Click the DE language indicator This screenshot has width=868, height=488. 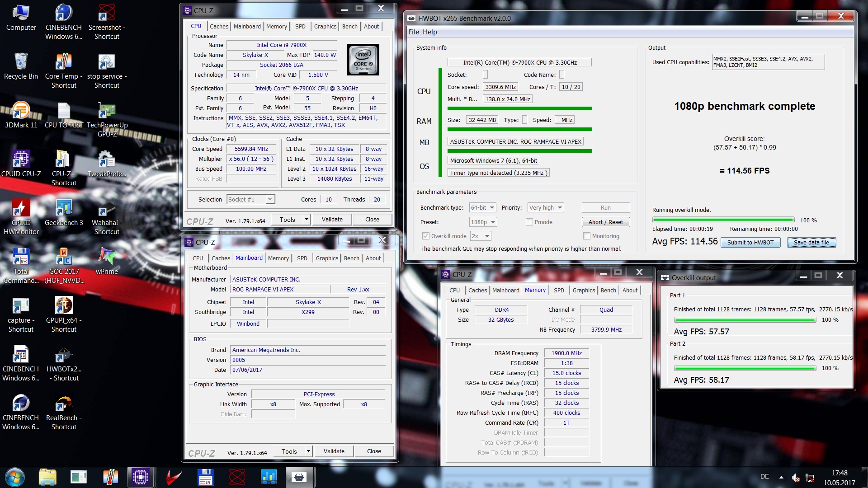pos(764,476)
